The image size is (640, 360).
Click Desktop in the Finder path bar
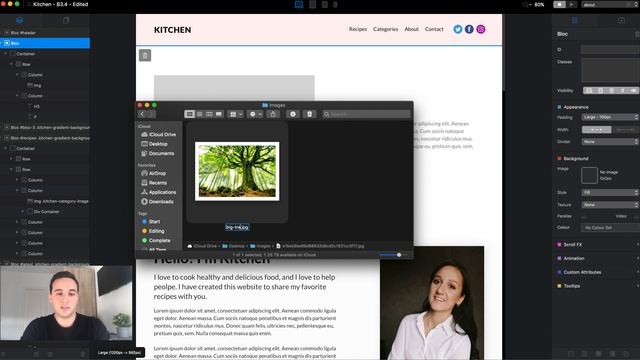233,246
